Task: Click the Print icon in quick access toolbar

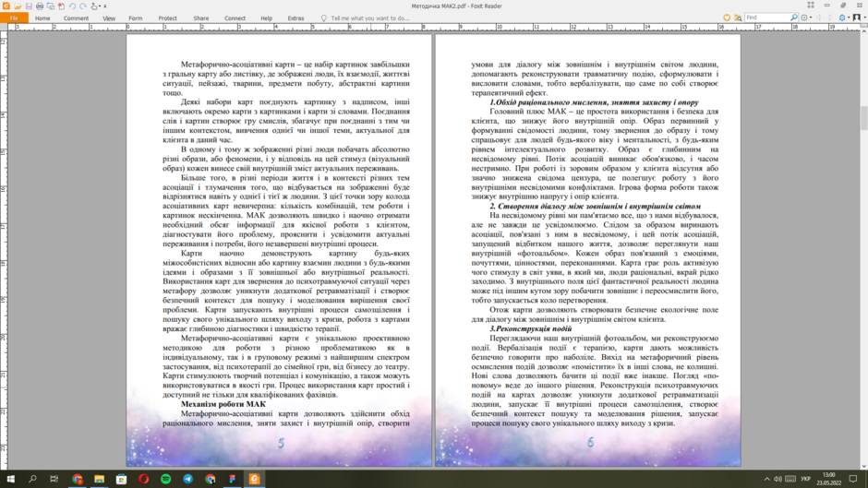Action: [x=40, y=6]
